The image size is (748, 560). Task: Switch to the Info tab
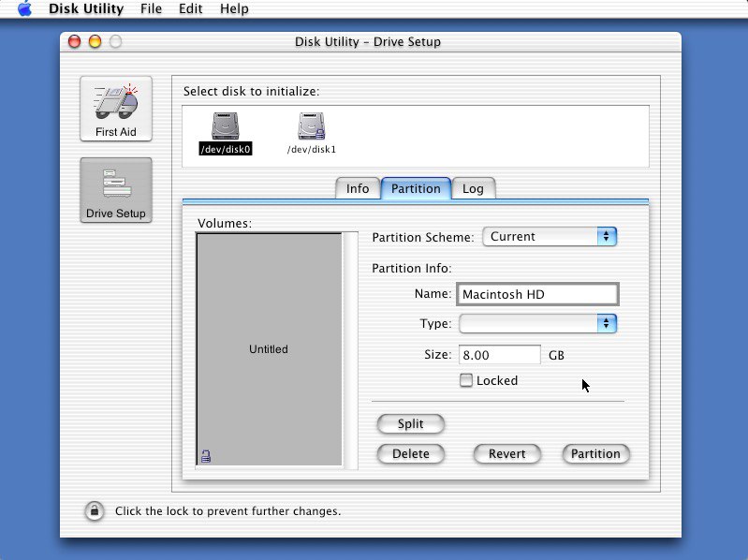[x=358, y=188]
